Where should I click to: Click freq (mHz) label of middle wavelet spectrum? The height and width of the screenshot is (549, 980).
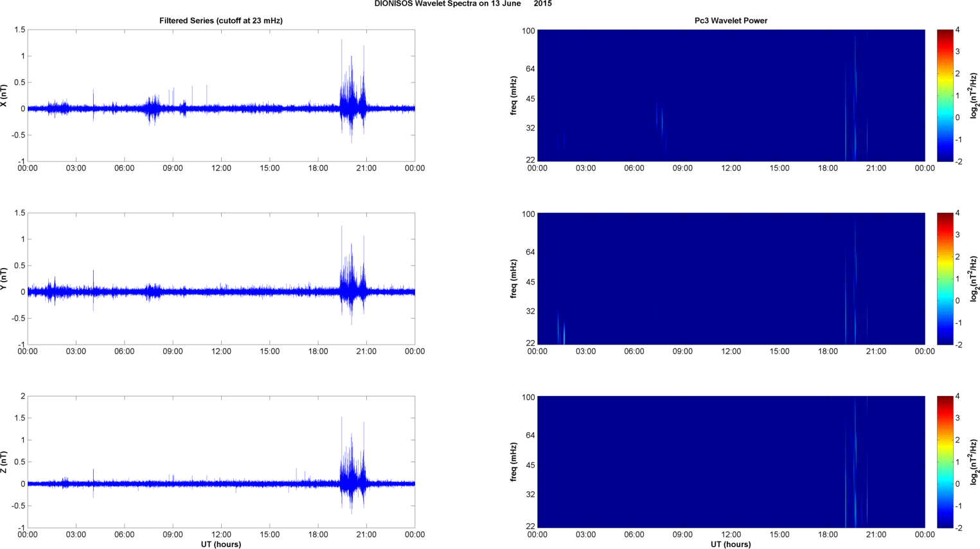pos(514,279)
